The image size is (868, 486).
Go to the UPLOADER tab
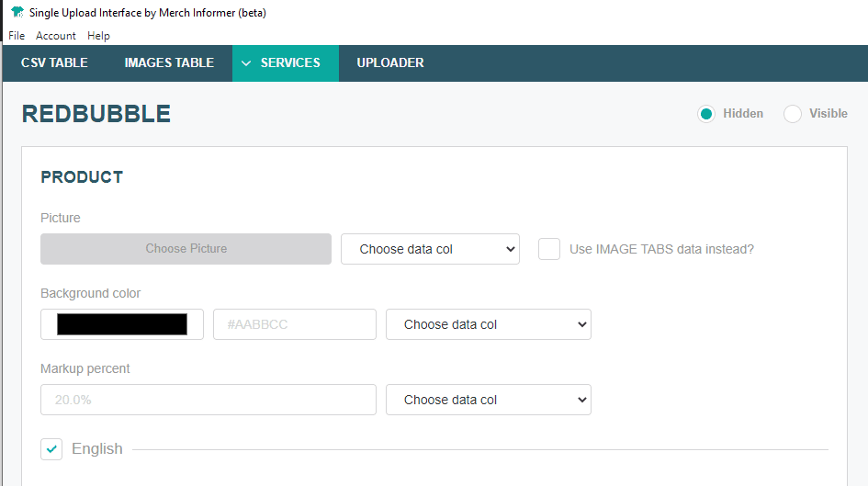390,63
